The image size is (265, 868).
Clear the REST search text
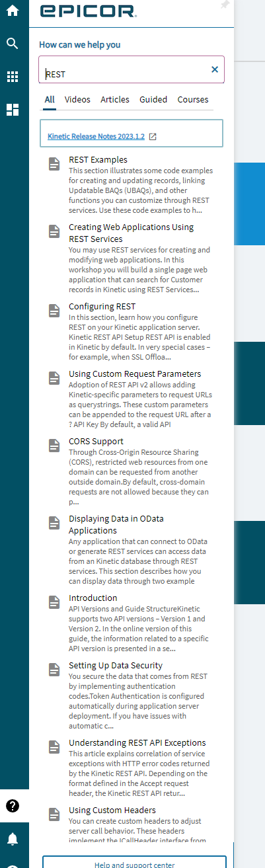pyautogui.click(x=215, y=69)
